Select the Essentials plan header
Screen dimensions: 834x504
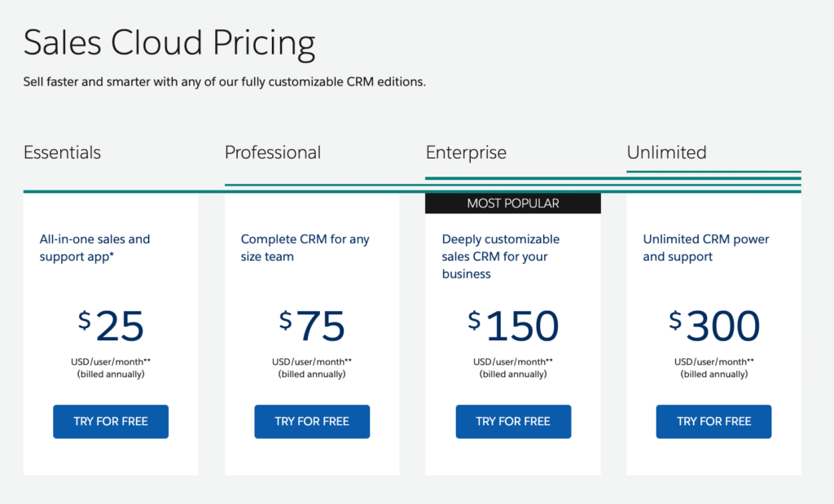(x=62, y=152)
